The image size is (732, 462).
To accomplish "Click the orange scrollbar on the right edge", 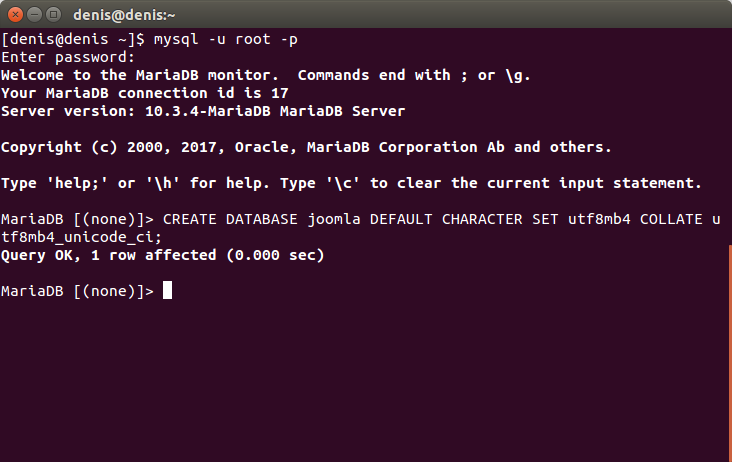I will click(730, 352).
